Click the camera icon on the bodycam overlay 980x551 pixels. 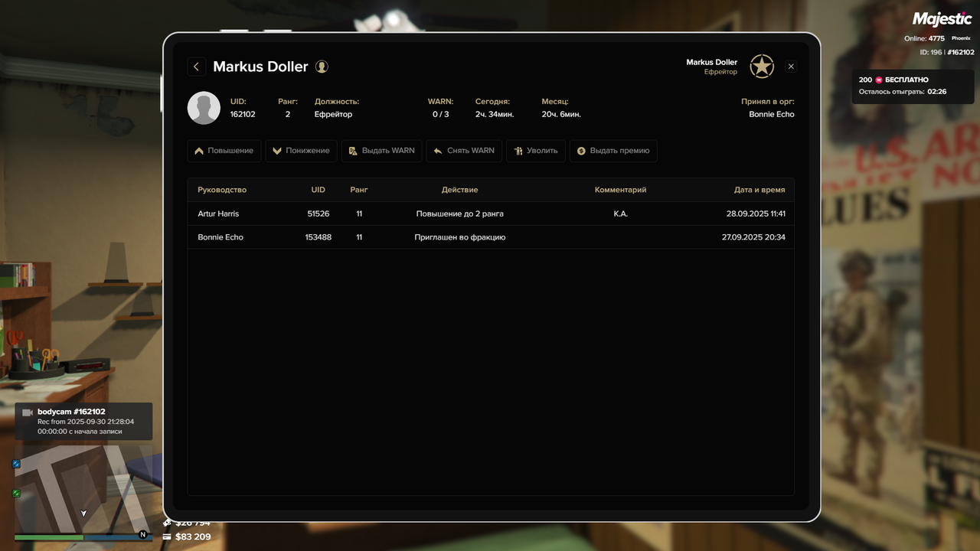[28, 412]
